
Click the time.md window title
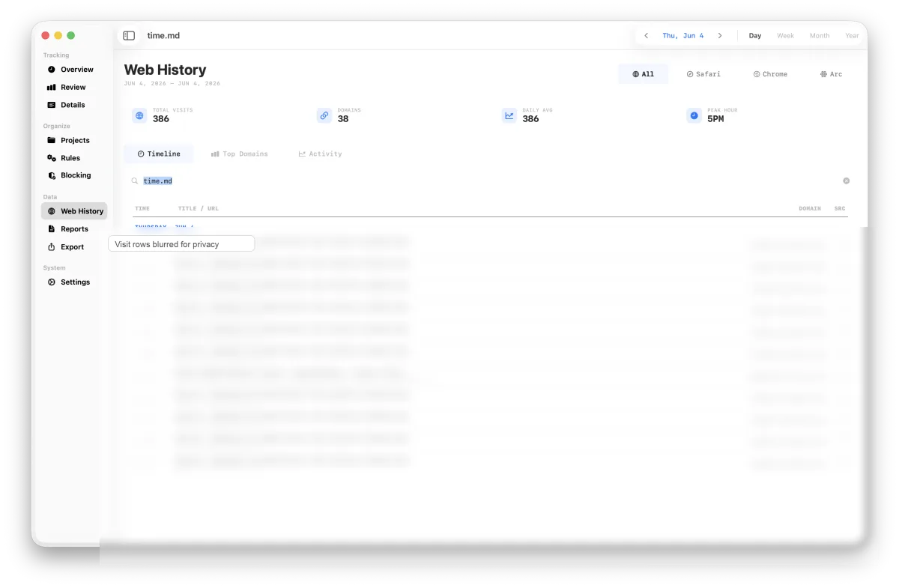[x=163, y=35]
